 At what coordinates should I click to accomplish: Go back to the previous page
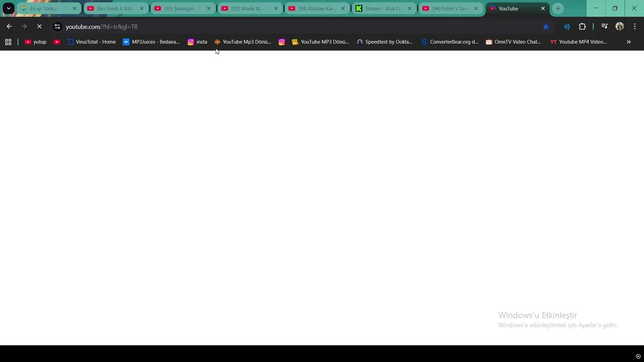[x=9, y=27]
